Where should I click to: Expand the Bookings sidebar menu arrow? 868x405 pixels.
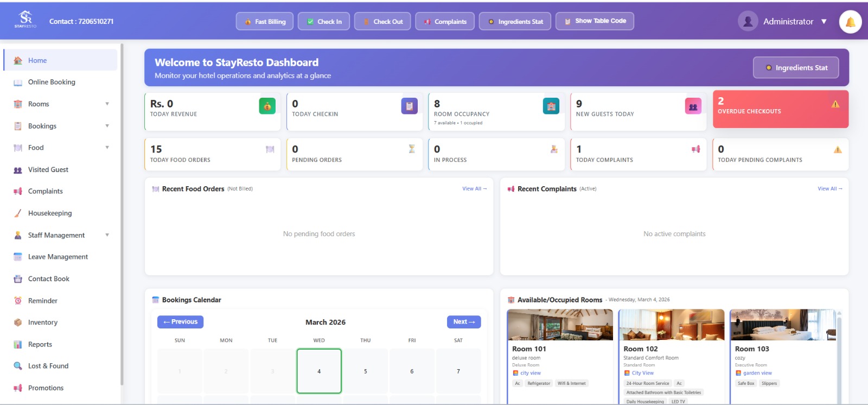pyautogui.click(x=107, y=126)
